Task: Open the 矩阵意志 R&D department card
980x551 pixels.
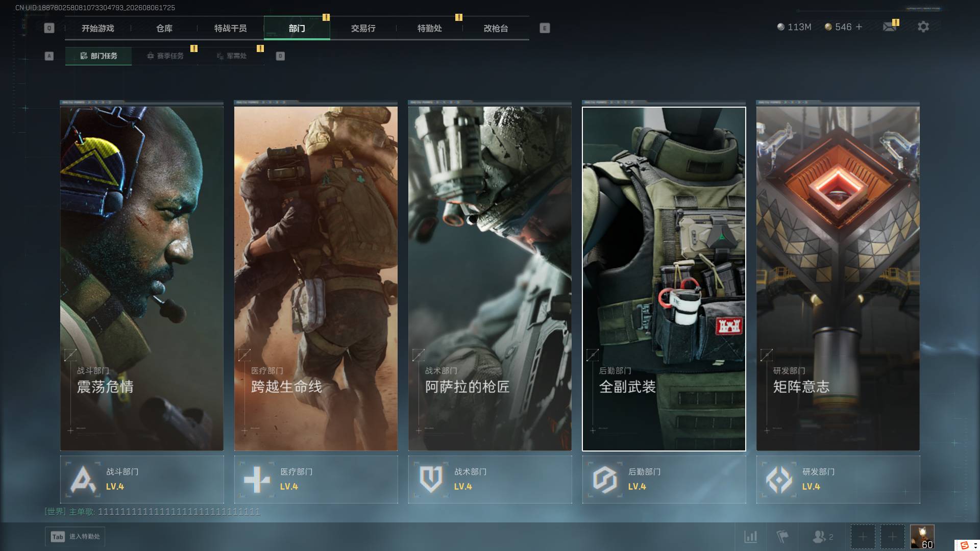Action: coord(838,279)
